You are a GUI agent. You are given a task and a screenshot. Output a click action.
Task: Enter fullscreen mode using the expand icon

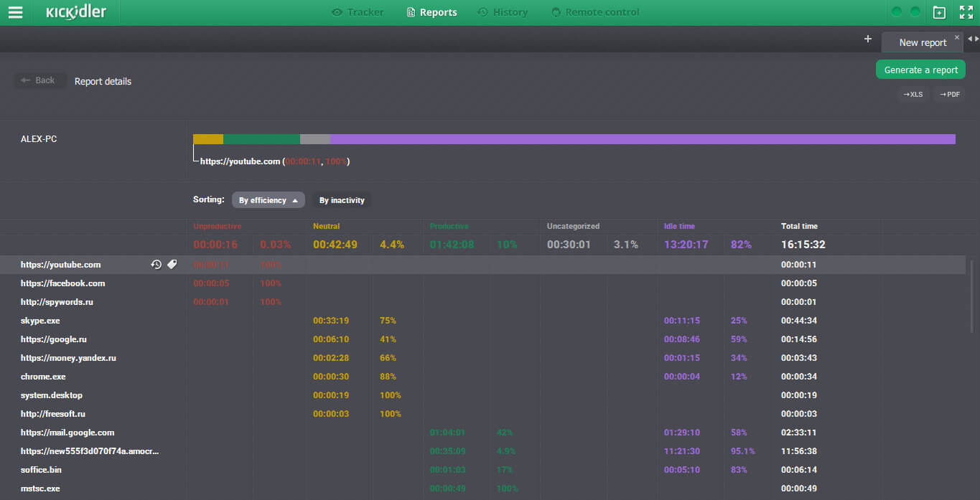click(x=966, y=12)
